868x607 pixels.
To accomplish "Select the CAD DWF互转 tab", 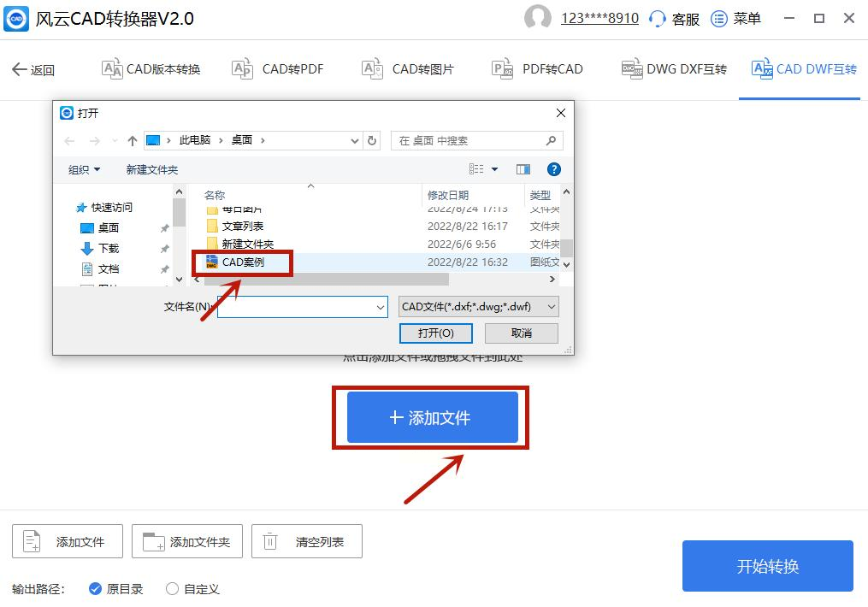I will tap(804, 69).
